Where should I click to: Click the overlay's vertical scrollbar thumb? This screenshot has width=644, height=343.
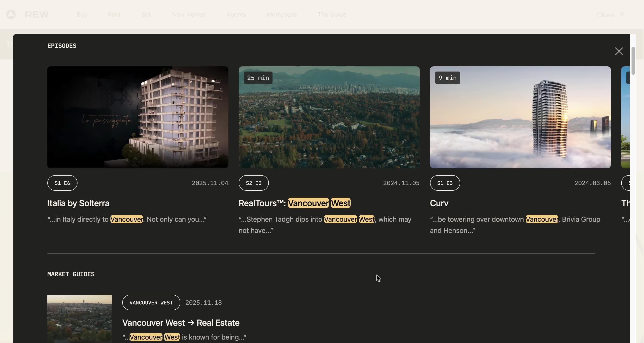click(633, 61)
